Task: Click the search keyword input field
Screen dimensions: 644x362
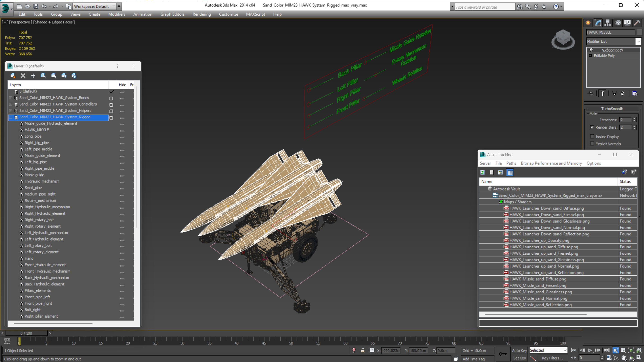Action: tap(484, 7)
